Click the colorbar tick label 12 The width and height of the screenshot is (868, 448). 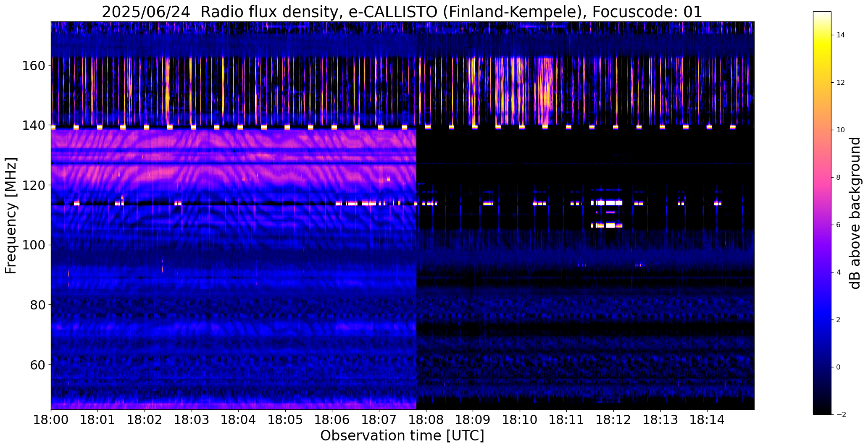[841, 83]
